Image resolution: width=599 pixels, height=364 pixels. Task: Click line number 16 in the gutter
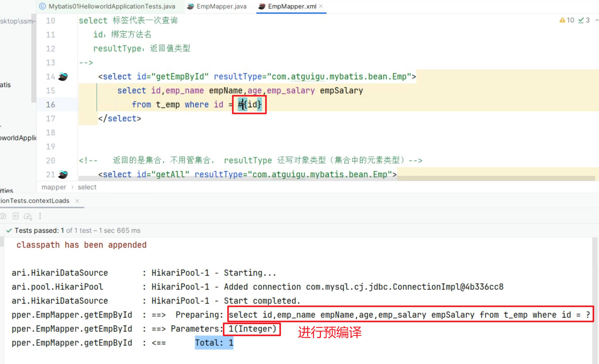pos(50,104)
